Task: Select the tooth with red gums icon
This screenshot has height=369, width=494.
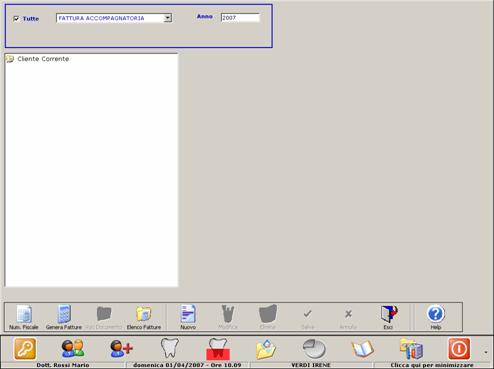Action: click(x=218, y=349)
